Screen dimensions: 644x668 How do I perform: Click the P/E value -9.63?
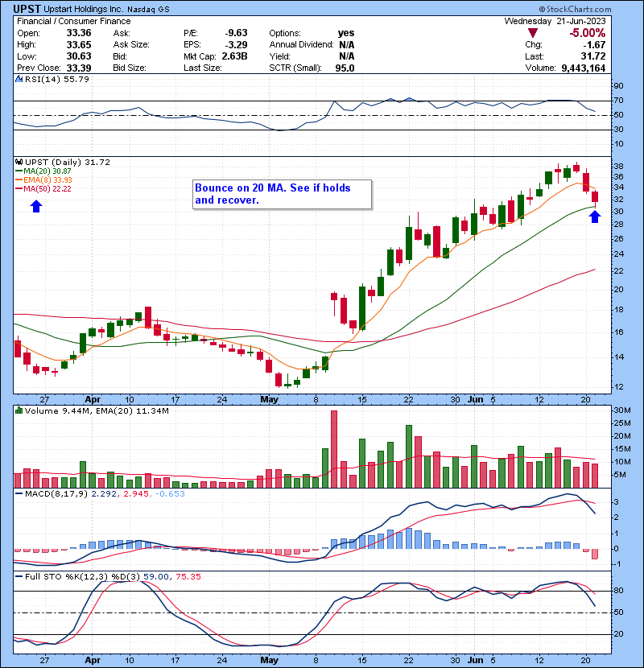tap(236, 33)
